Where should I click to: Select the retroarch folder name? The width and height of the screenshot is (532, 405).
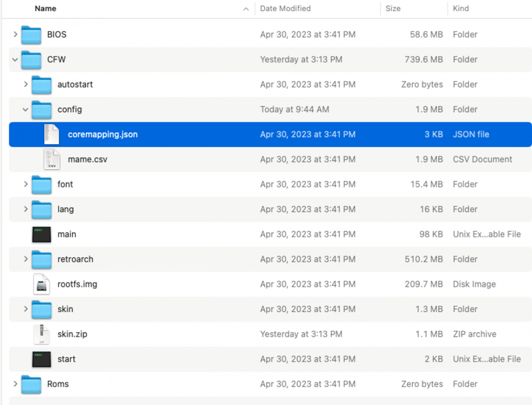(x=75, y=259)
